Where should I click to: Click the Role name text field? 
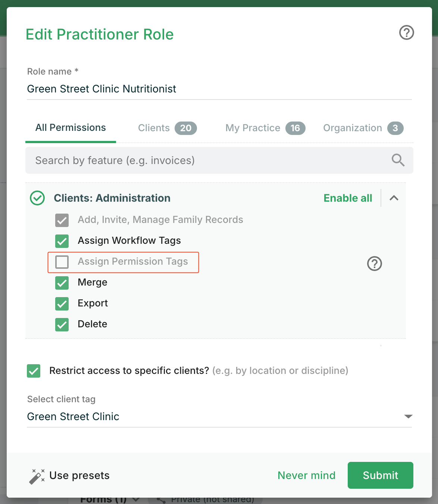tap(219, 89)
